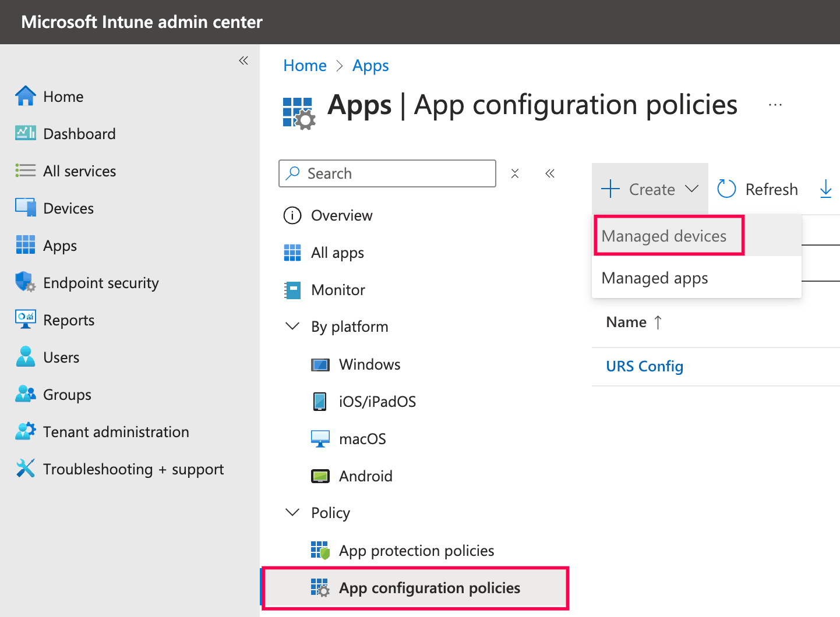Sort by the Name column header
This screenshot has height=617, width=840.
pos(626,322)
